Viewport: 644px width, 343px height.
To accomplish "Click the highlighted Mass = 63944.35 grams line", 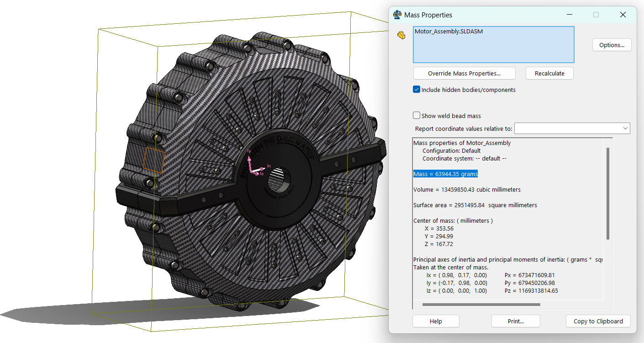I will point(445,174).
